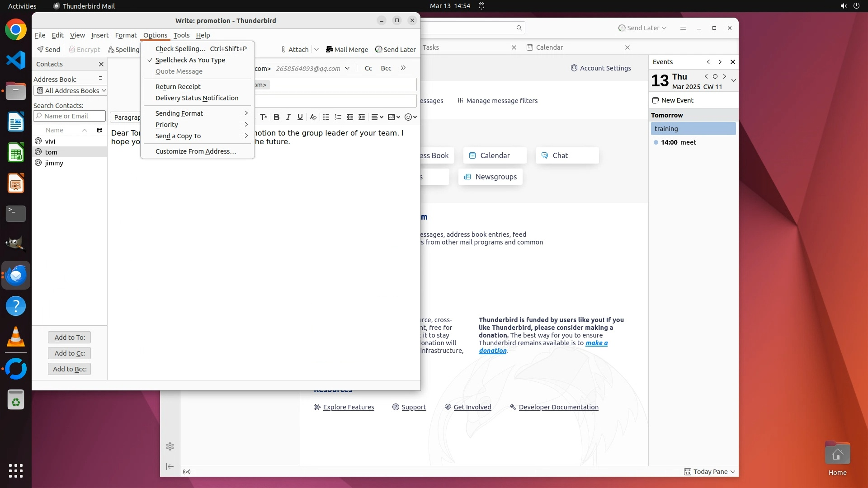Click the Add to Cc button
The height and width of the screenshot is (488, 868).
pos(70,353)
